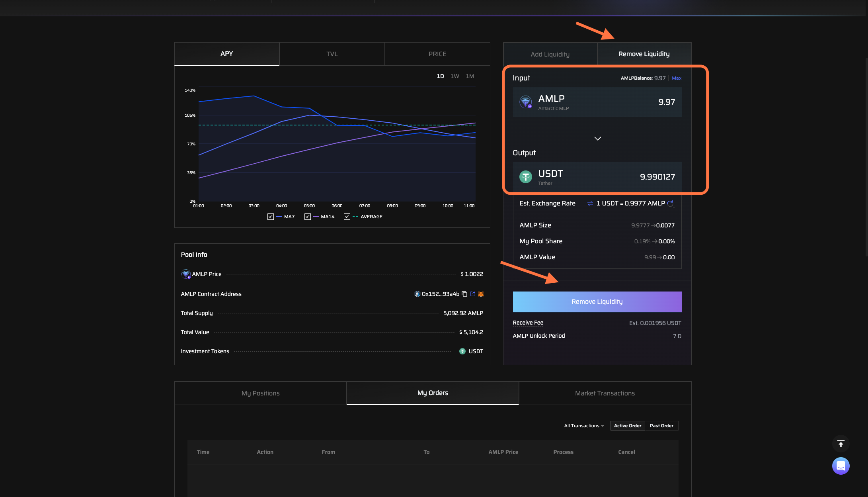Click the AMLP Price icon in Pool Info
The height and width of the screenshot is (497, 868).
tap(185, 274)
